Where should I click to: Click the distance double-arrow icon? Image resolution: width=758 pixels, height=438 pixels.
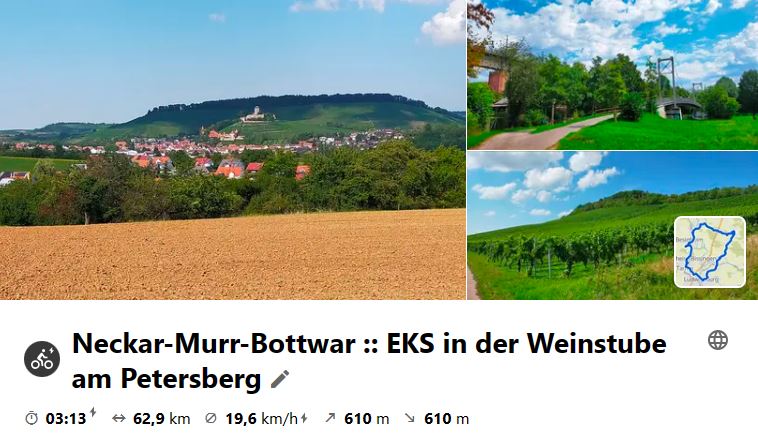coord(118,418)
